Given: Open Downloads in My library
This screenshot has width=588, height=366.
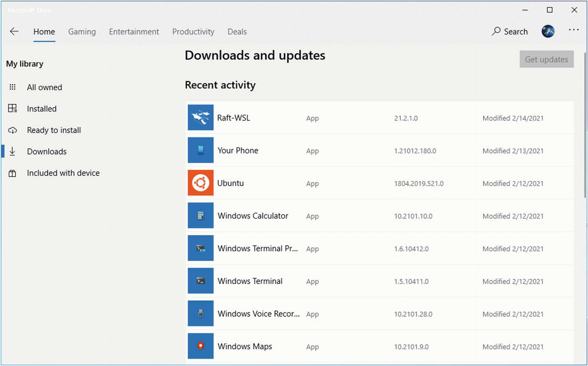Looking at the screenshot, I should point(47,152).
